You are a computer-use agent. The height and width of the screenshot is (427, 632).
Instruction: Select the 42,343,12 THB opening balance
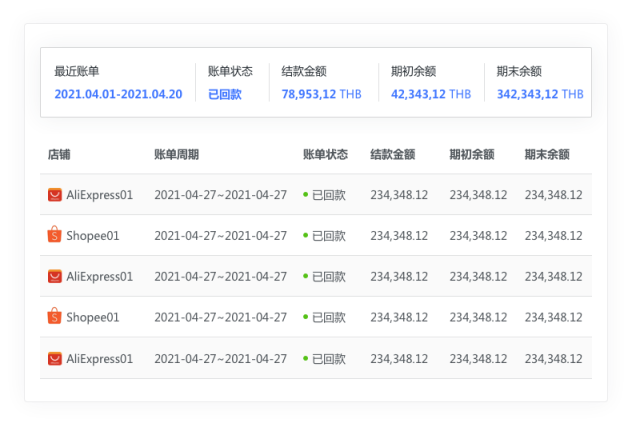point(431,95)
